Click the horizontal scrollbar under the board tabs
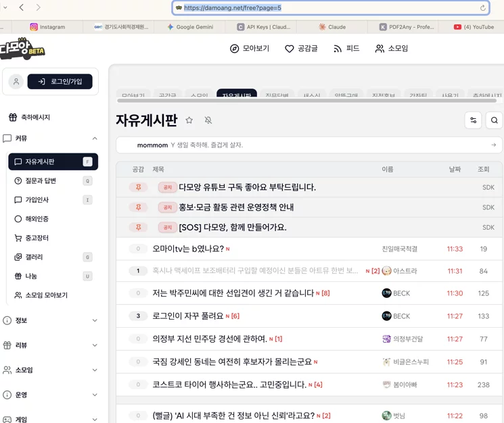The image size is (504, 423). 306,101
